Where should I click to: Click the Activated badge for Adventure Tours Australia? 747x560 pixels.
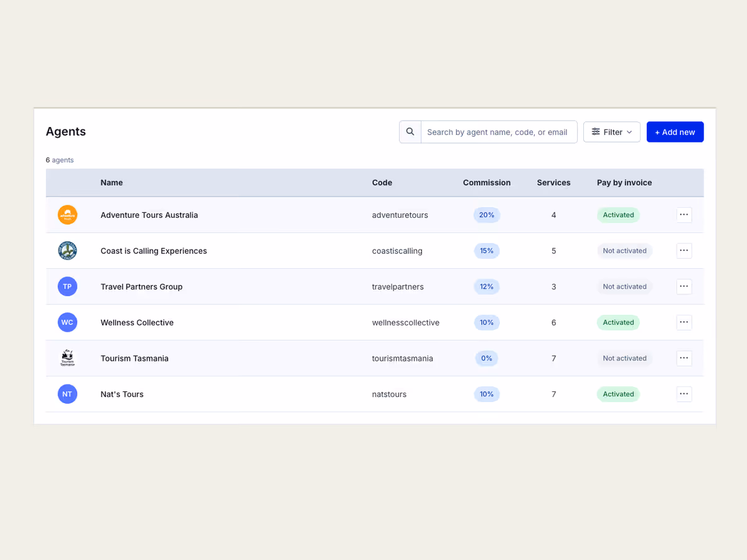point(618,215)
